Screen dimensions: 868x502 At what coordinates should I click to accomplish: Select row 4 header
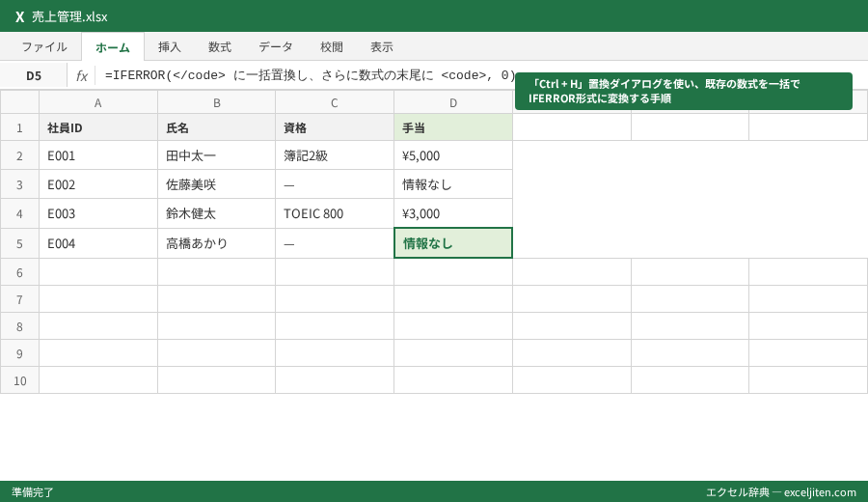19,213
